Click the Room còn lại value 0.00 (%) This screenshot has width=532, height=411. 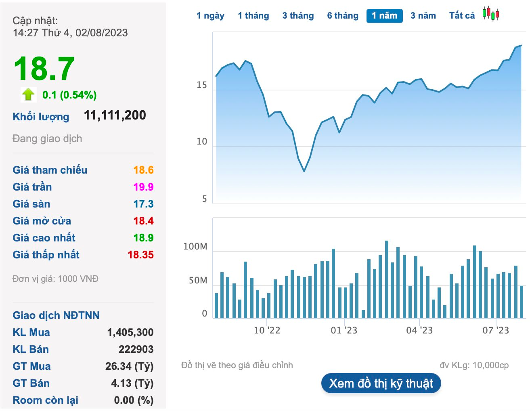point(134,400)
